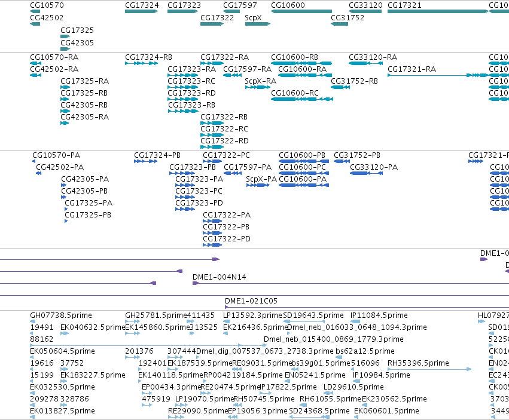Select EST label RH35396.5prime
Viewport: 509px width, 420px height.
coord(419,363)
